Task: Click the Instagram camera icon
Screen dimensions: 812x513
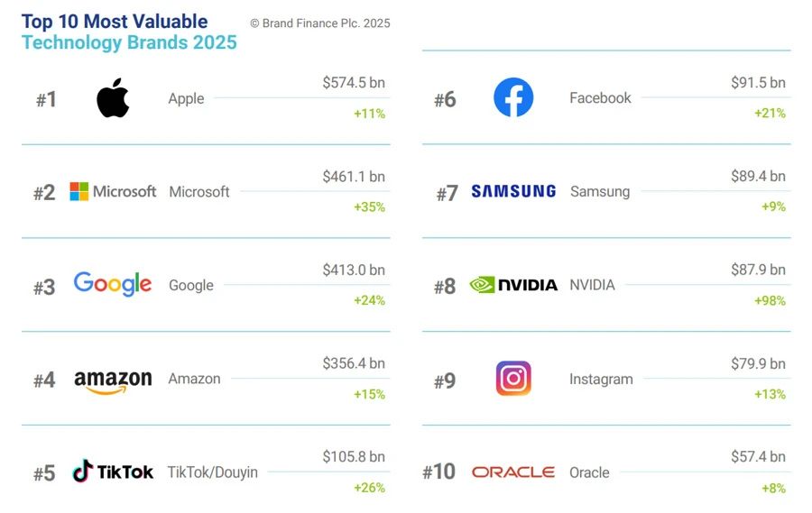Action: tap(513, 379)
